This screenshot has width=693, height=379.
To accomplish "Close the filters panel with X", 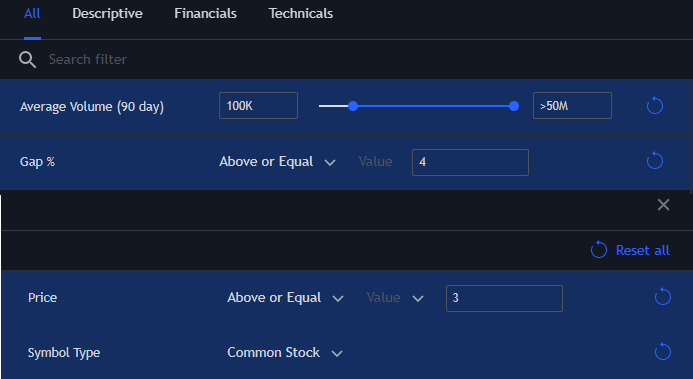I will pos(663,205).
